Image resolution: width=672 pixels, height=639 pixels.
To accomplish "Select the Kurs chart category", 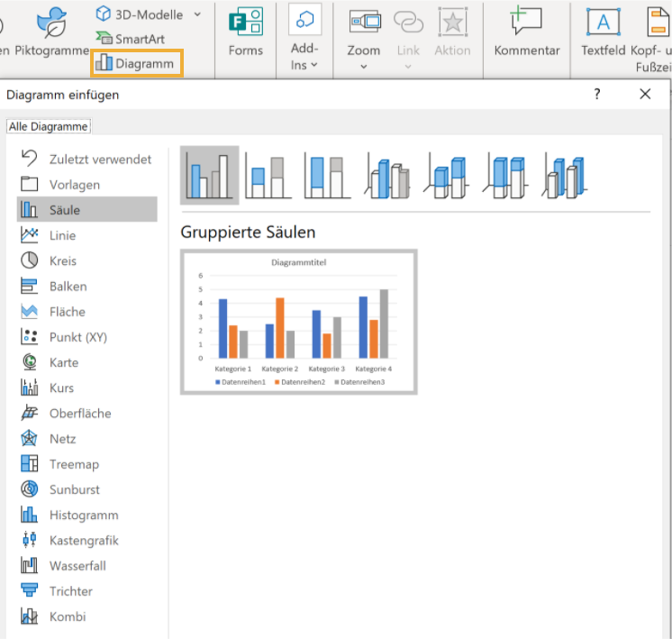I will 86,388.
